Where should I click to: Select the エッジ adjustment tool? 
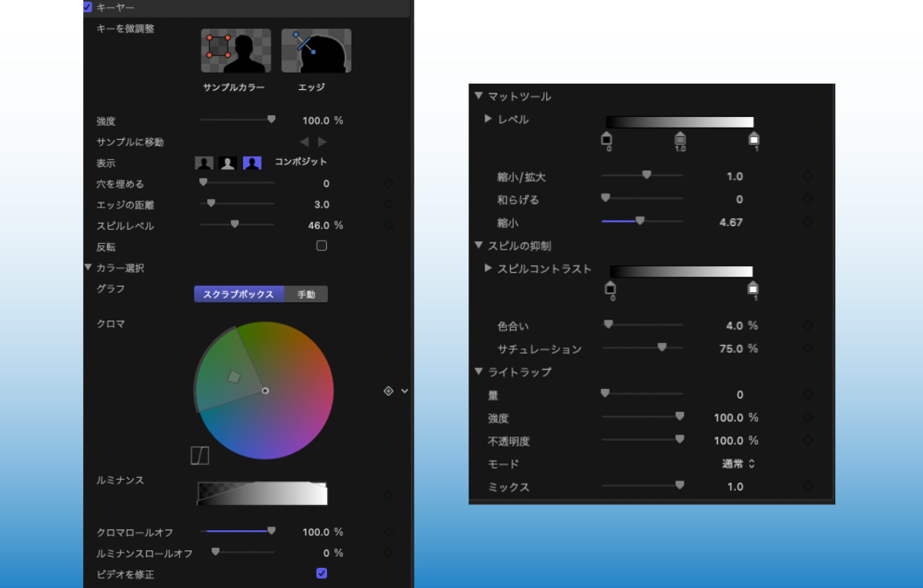tap(315, 49)
